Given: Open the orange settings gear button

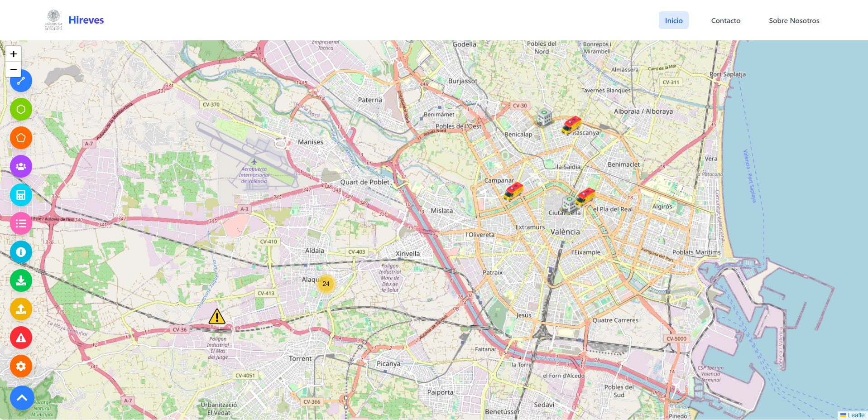Looking at the screenshot, I should click(21, 366).
